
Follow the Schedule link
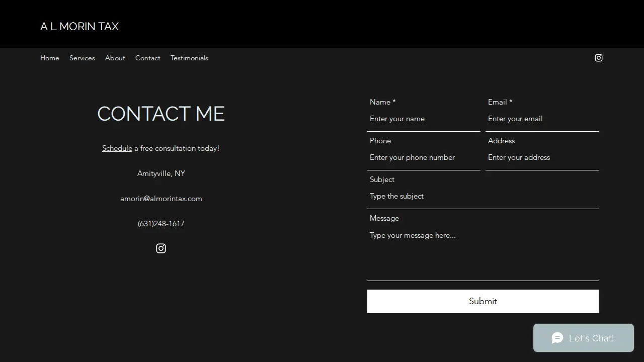[117, 148]
